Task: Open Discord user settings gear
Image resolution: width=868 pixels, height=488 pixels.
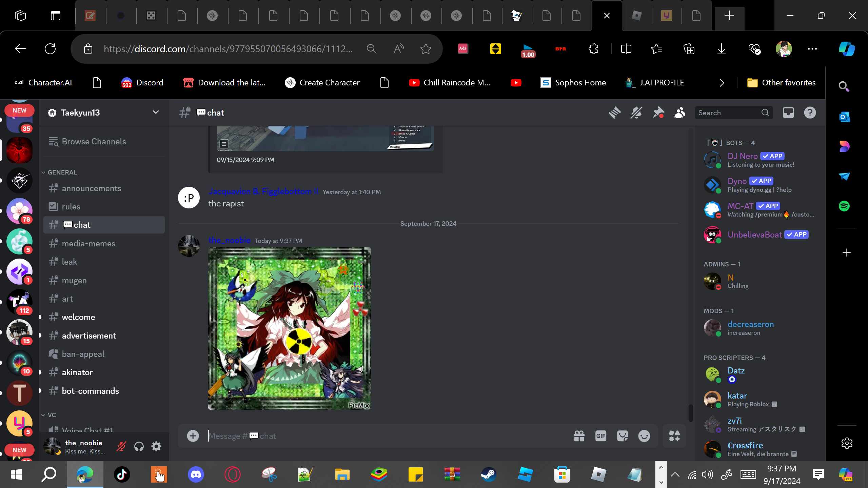Action: pyautogui.click(x=156, y=447)
